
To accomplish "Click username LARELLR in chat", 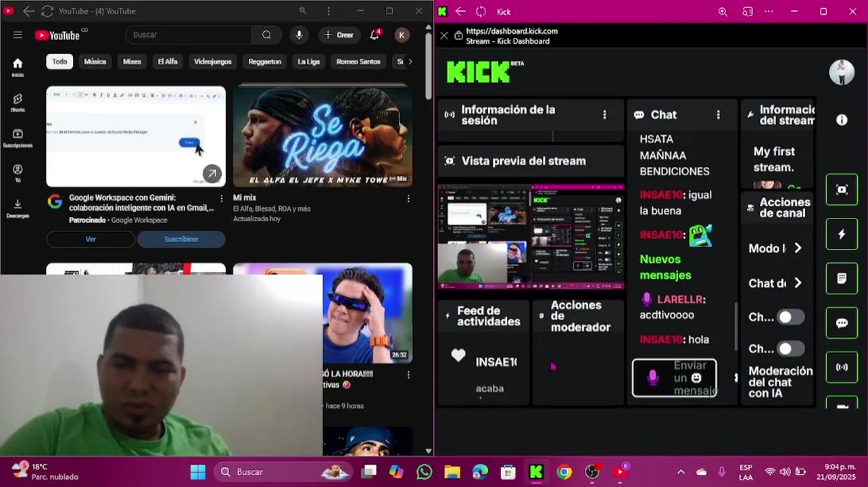I will [x=679, y=299].
